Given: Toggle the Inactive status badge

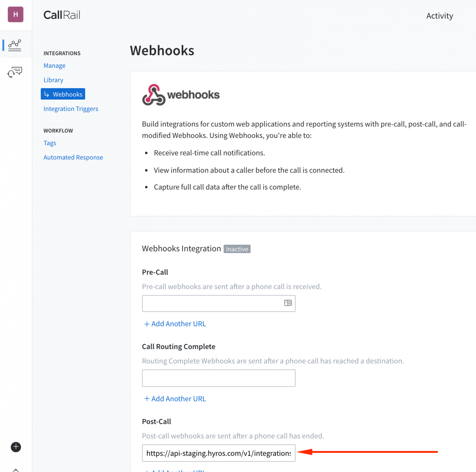Looking at the screenshot, I should click(237, 249).
